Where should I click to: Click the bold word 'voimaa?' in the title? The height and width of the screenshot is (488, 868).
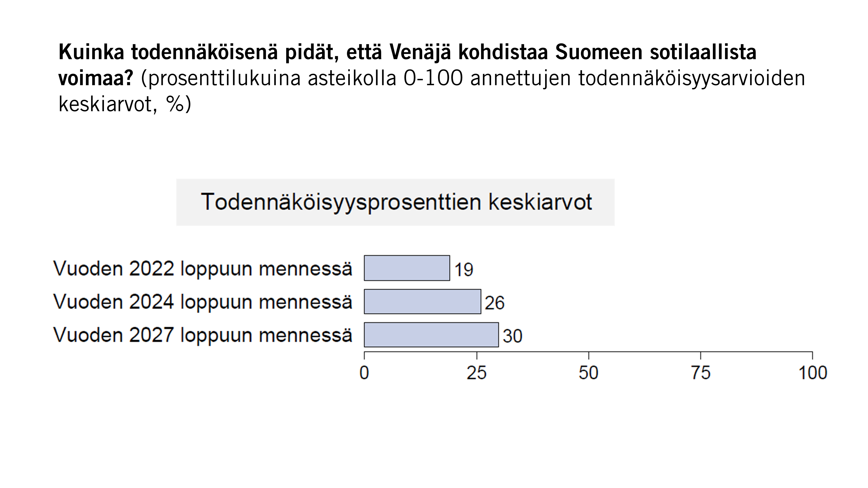point(96,79)
